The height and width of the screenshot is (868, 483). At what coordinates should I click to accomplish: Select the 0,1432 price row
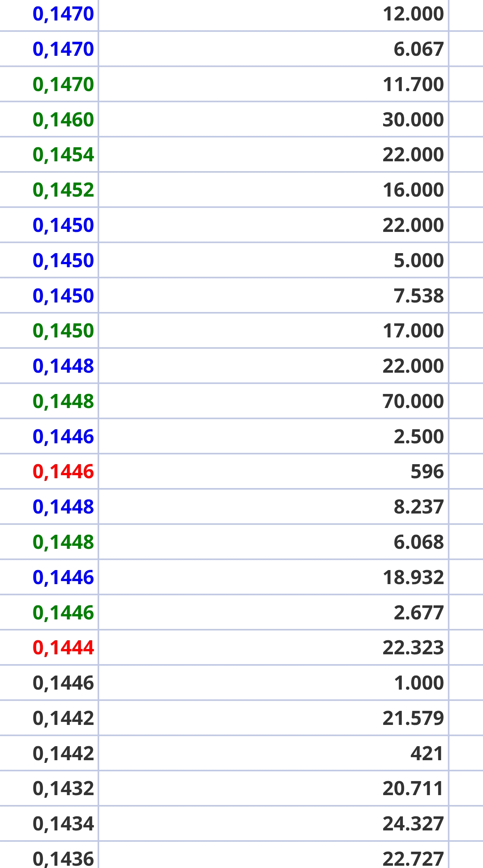point(63,788)
